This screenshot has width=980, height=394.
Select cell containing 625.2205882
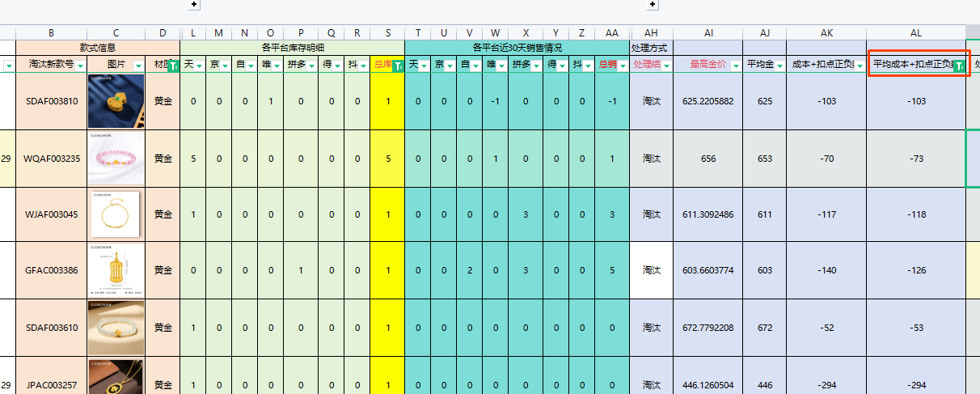click(x=708, y=101)
